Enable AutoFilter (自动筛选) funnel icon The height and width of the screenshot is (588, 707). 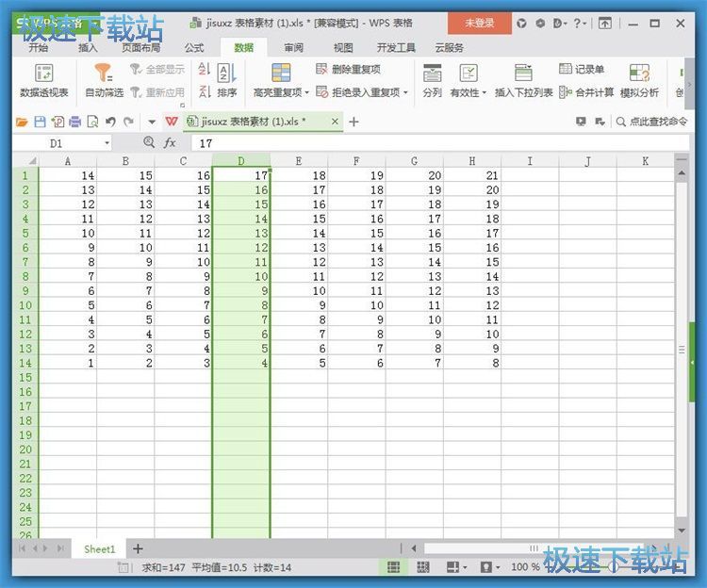click(104, 73)
